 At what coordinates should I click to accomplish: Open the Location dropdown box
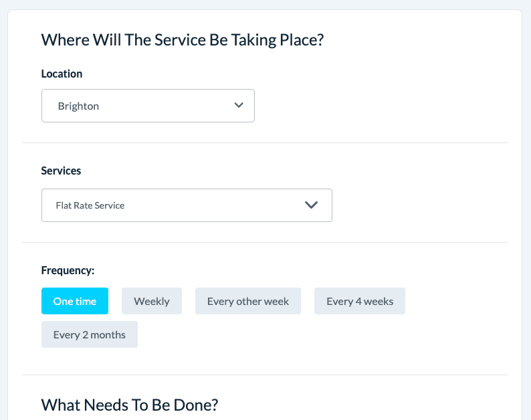148,106
